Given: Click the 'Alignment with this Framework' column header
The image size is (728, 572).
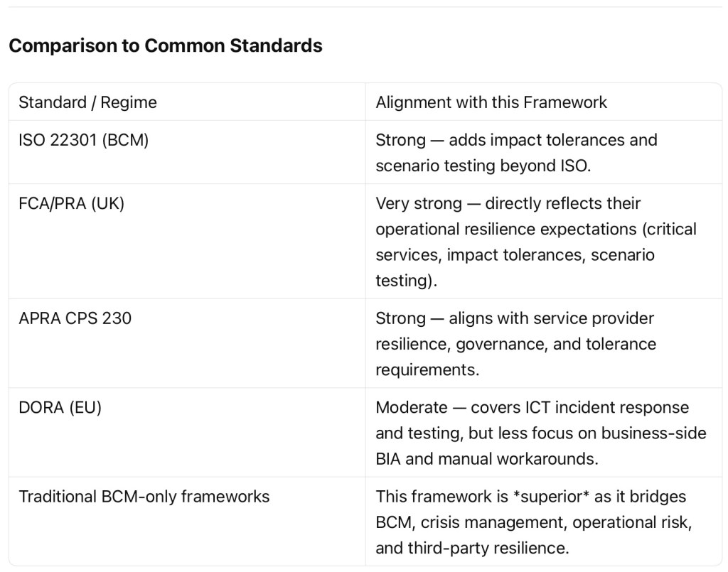Looking at the screenshot, I should 491,102.
